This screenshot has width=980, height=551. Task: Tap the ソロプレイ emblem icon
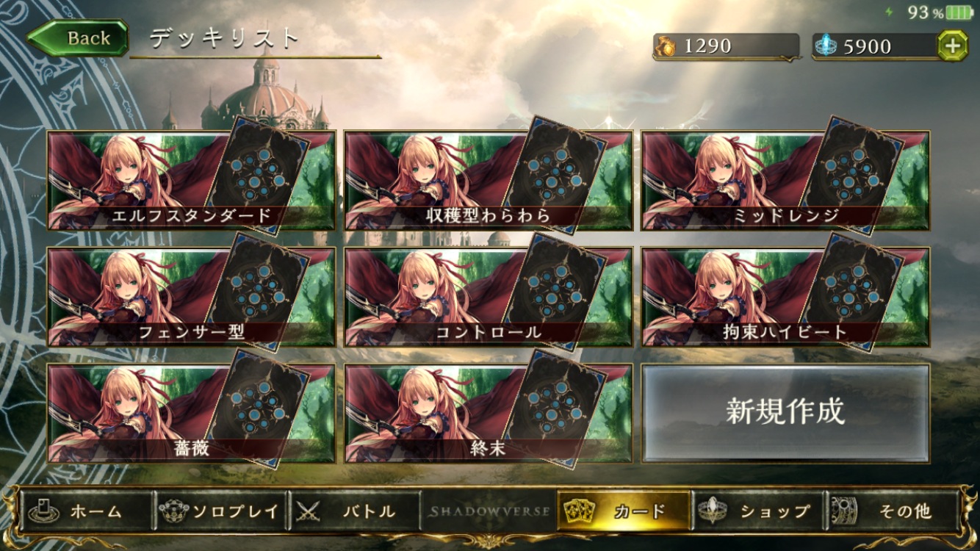[174, 511]
